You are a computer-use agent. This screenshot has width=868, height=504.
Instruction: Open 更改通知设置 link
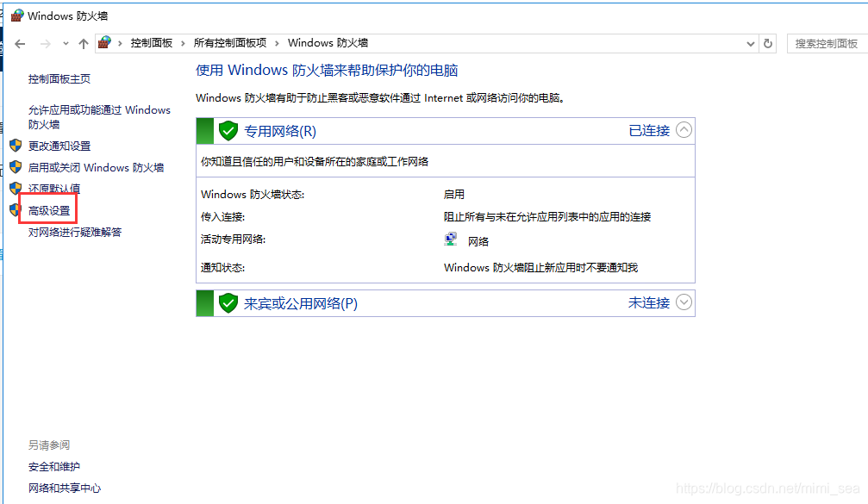click(59, 146)
